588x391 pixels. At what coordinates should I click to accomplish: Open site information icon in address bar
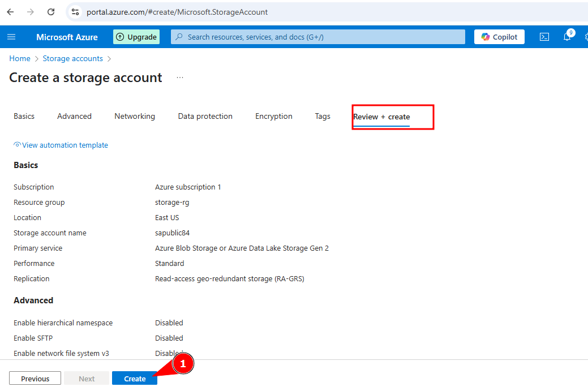(x=75, y=12)
